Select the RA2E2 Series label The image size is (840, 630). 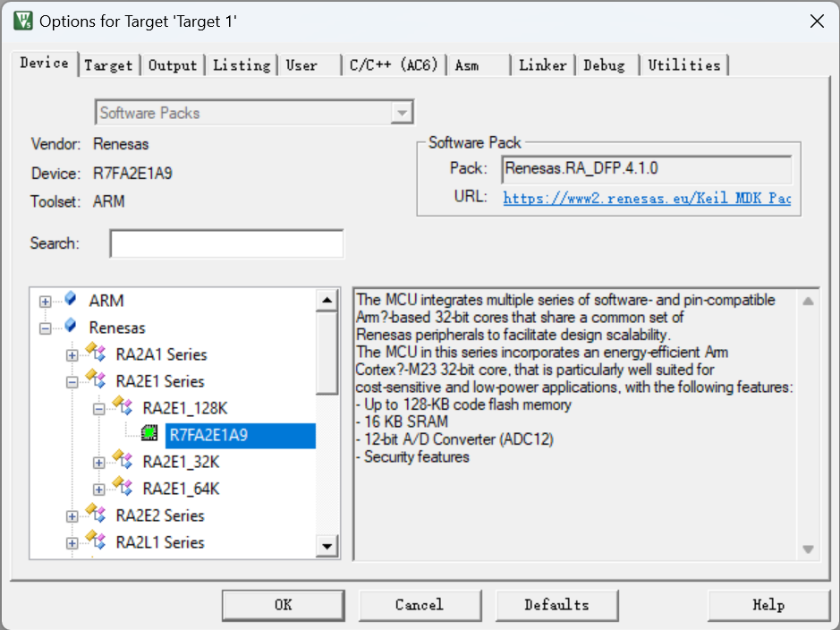(x=160, y=515)
